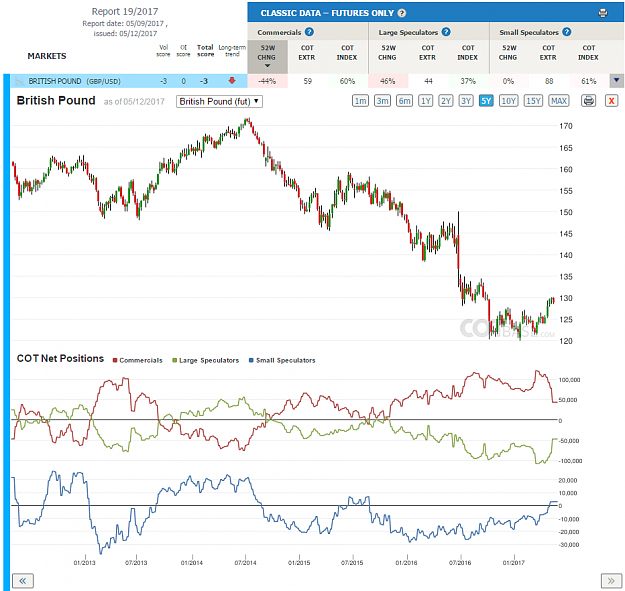This screenshot has height=591, width=625.
Task: Select the 10Y time range
Action: click(509, 101)
